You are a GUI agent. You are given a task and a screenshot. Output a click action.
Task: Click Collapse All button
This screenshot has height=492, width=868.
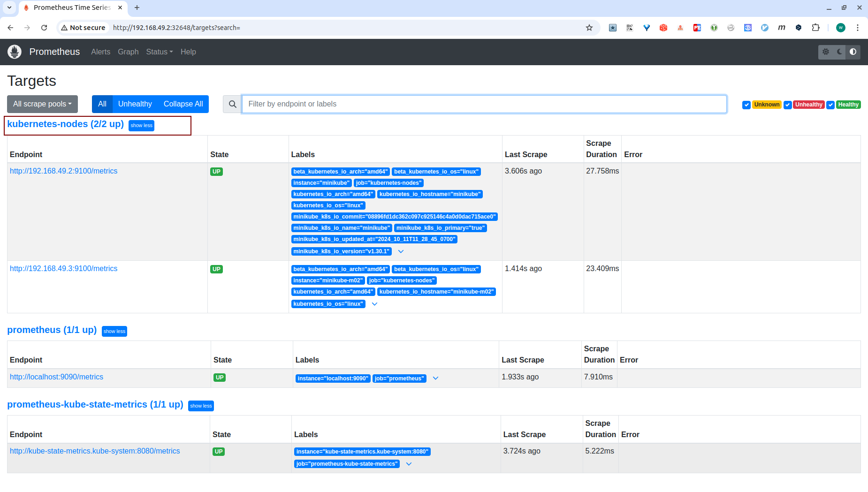[x=183, y=104]
